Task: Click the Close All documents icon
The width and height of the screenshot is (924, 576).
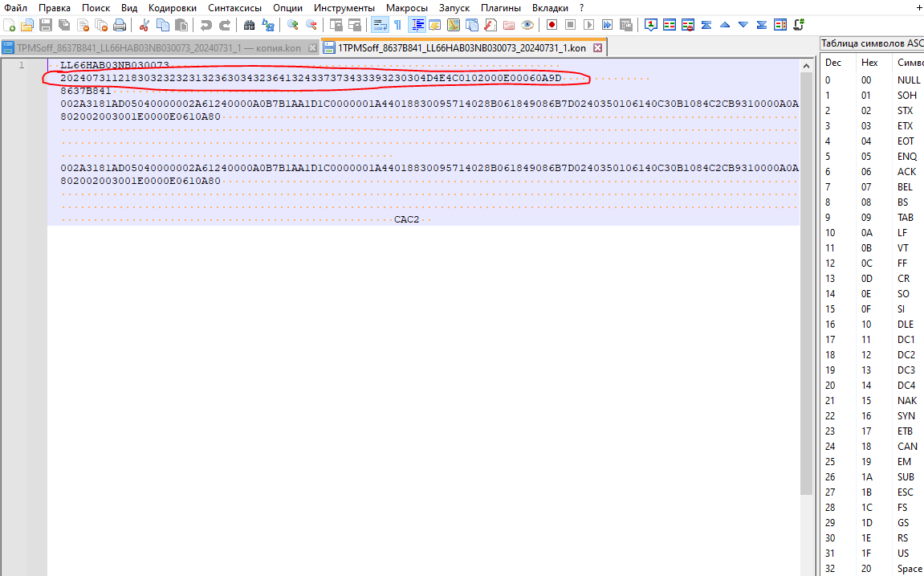Action: coord(101,25)
